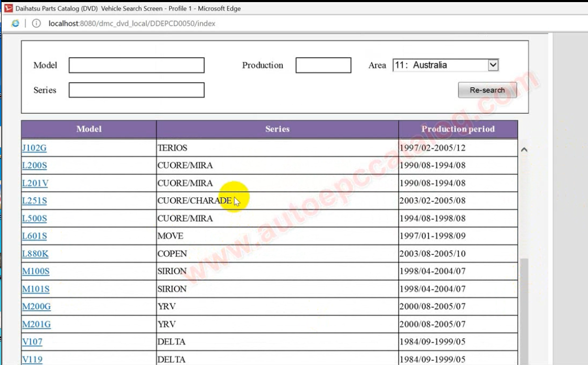Open the L880K Copen model link
This screenshot has width=588, height=365.
35,254
